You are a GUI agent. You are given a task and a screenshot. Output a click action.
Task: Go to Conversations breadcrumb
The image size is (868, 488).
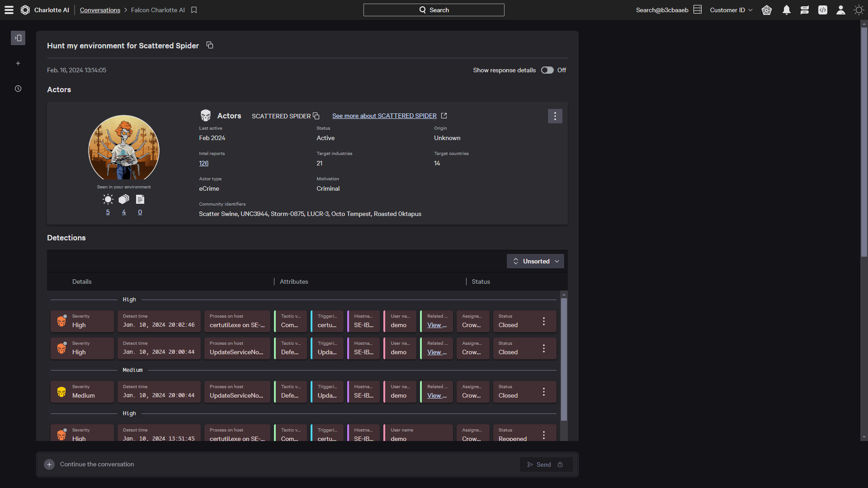(100, 10)
